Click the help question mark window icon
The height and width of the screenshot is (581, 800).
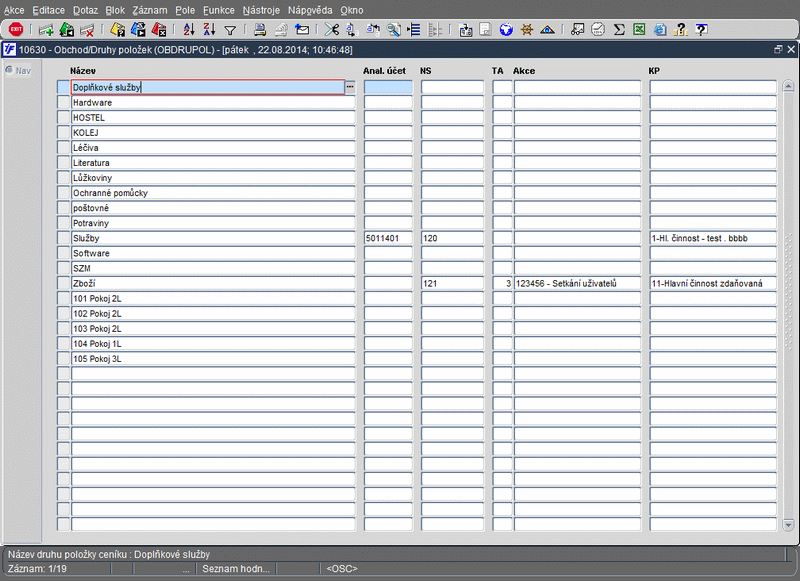(x=702, y=30)
